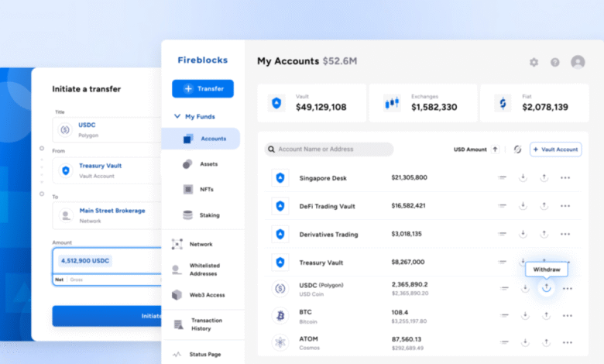Click deposit icon for USDC Polygon
604x364 pixels.
tap(525, 288)
